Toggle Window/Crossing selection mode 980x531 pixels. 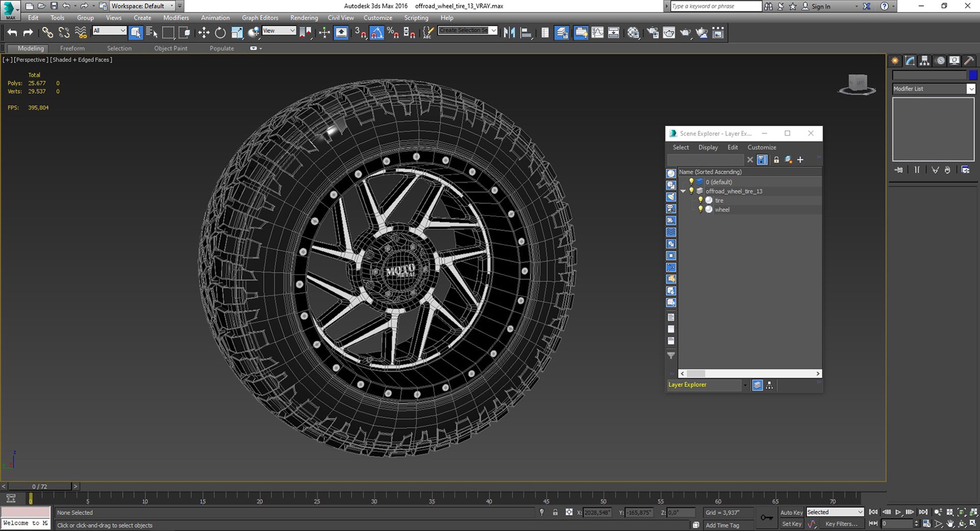[184, 33]
